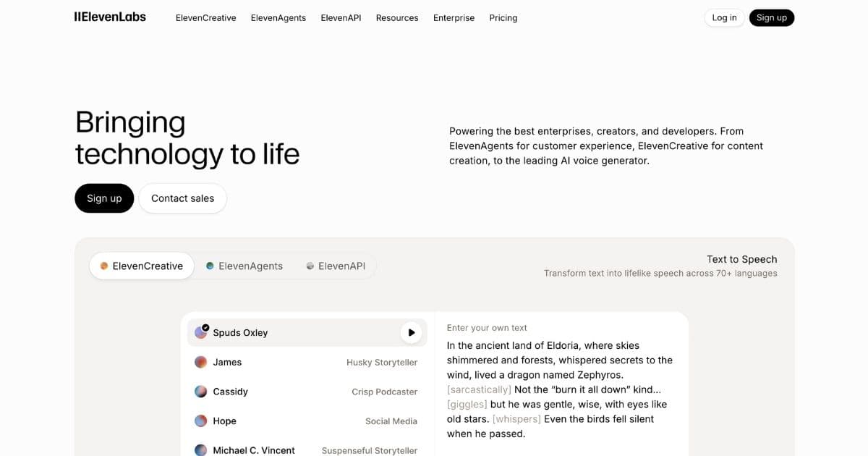View Pricing from the navigation bar
The height and width of the screenshot is (456, 868).
tap(503, 17)
